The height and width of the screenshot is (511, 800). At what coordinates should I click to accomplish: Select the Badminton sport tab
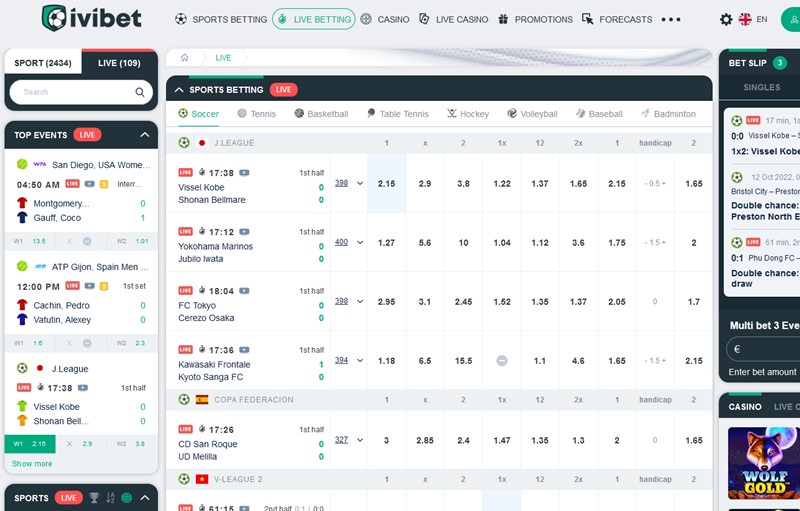(668, 114)
